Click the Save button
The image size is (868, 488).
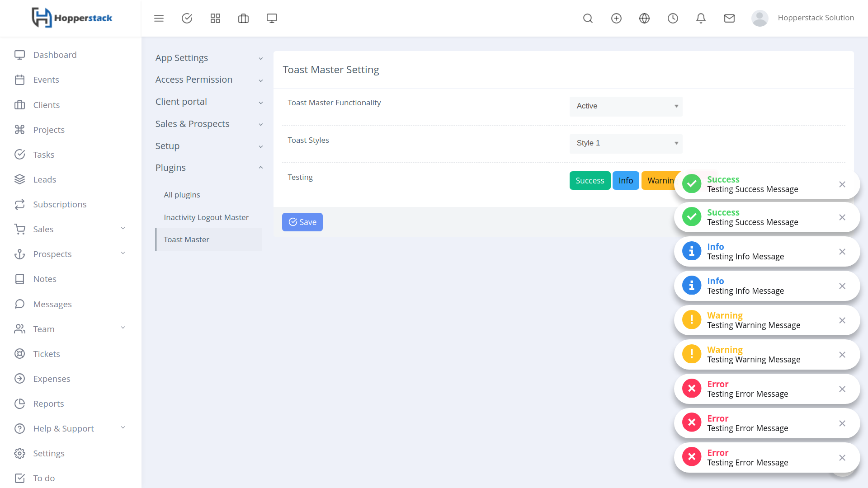pyautogui.click(x=302, y=222)
